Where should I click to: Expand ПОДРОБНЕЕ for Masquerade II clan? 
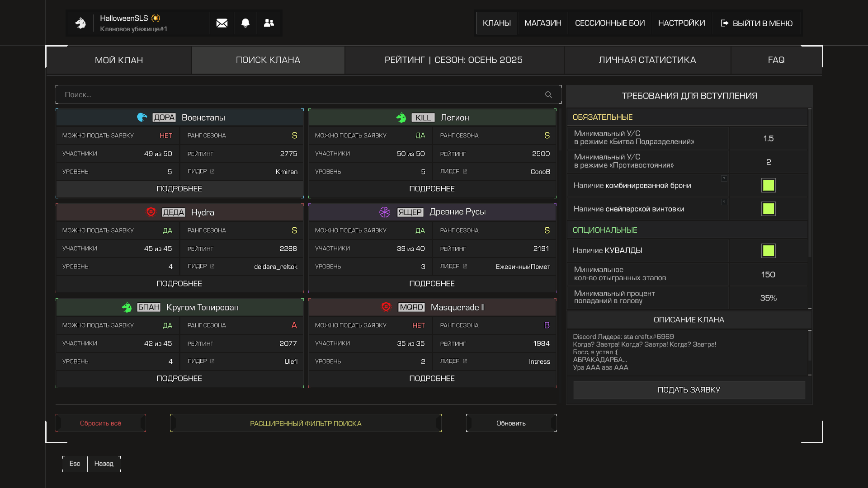pyautogui.click(x=432, y=379)
